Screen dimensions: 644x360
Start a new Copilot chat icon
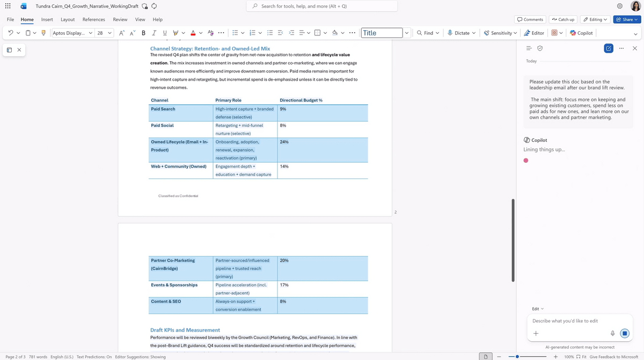608,48
